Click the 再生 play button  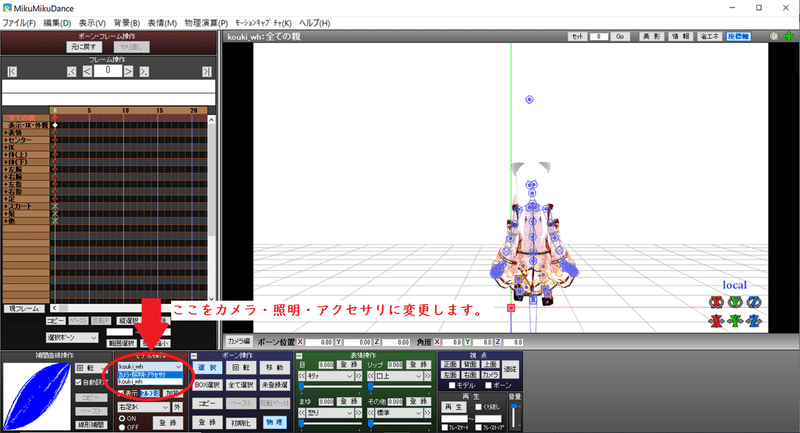click(x=454, y=407)
